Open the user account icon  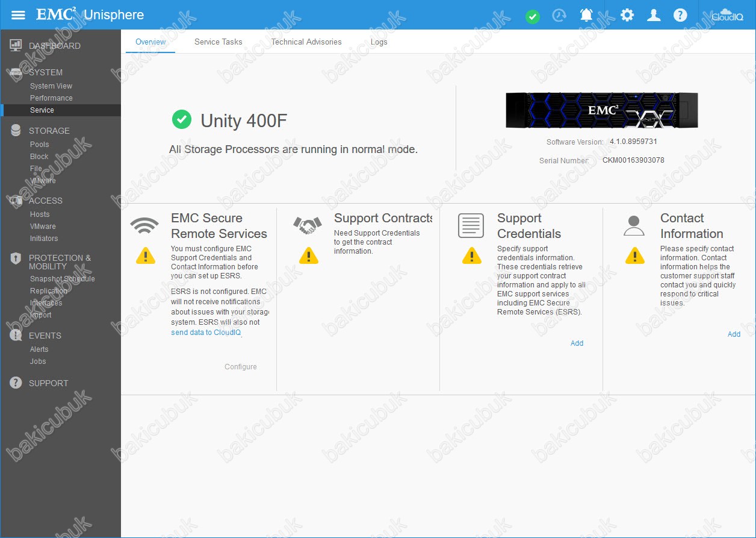click(654, 15)
